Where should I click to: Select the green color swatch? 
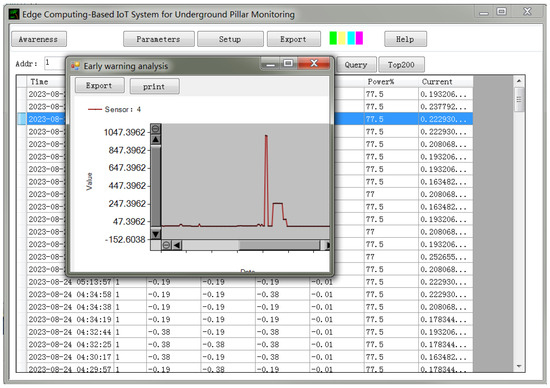point(333,38)
